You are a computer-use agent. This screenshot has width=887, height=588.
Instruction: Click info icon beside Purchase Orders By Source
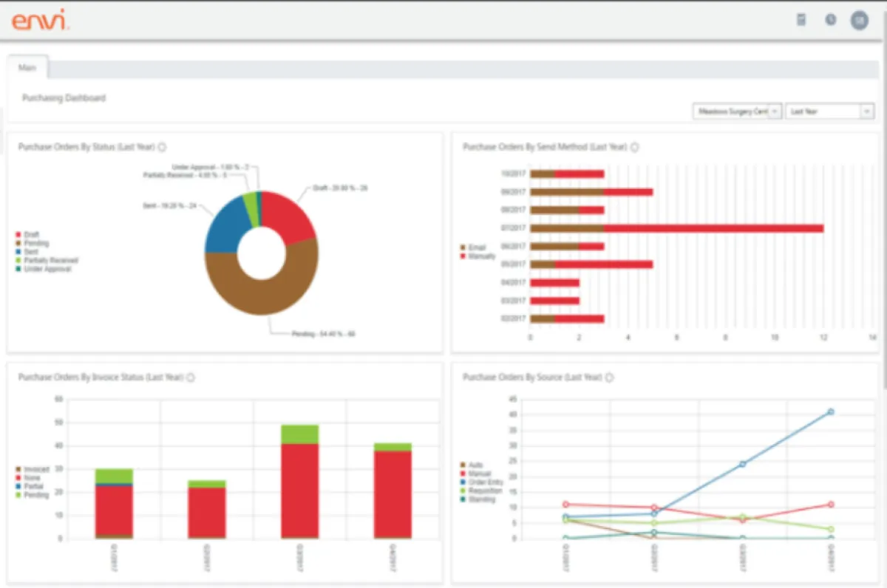click(609, 377)
